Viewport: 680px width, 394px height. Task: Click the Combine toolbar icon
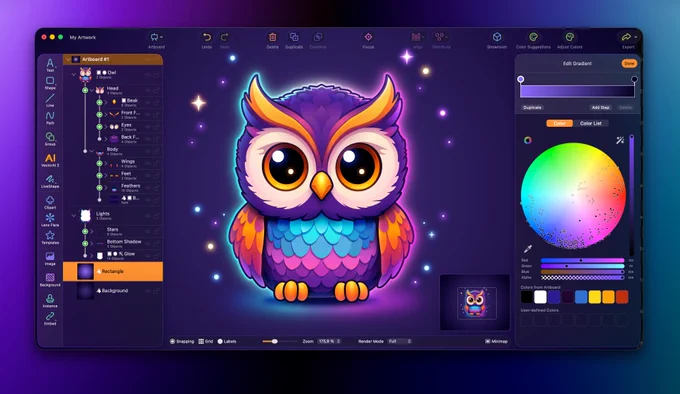318,37
